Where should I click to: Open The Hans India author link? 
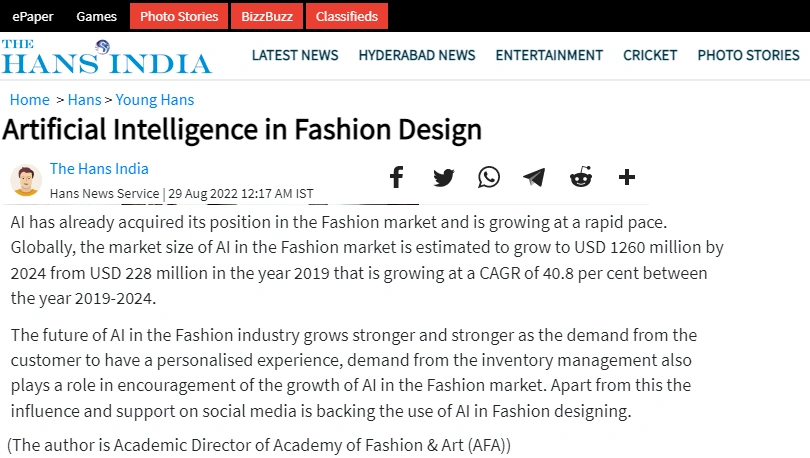pos(99,169)
